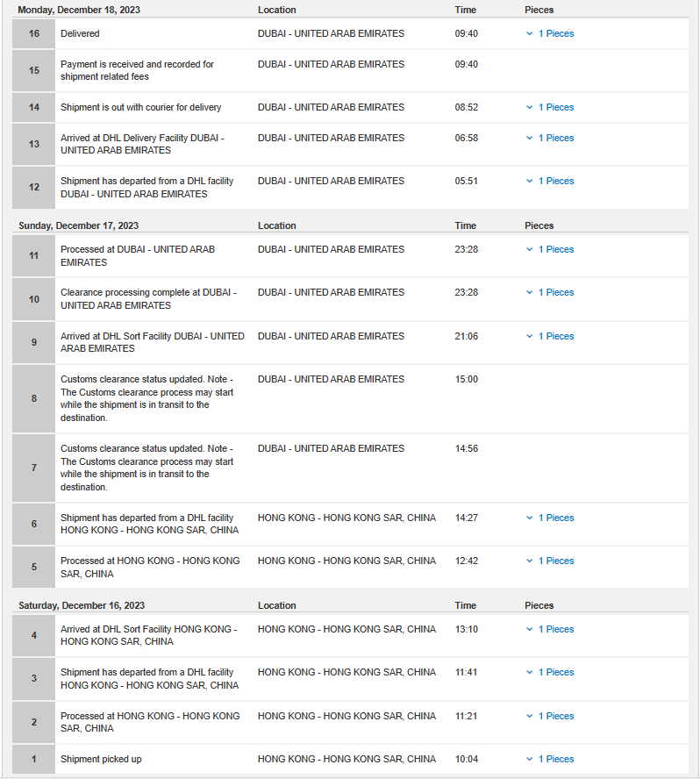Expand chevron for step 3 departure at 11:41
700x779 pixels.
(x=529, y=672)
